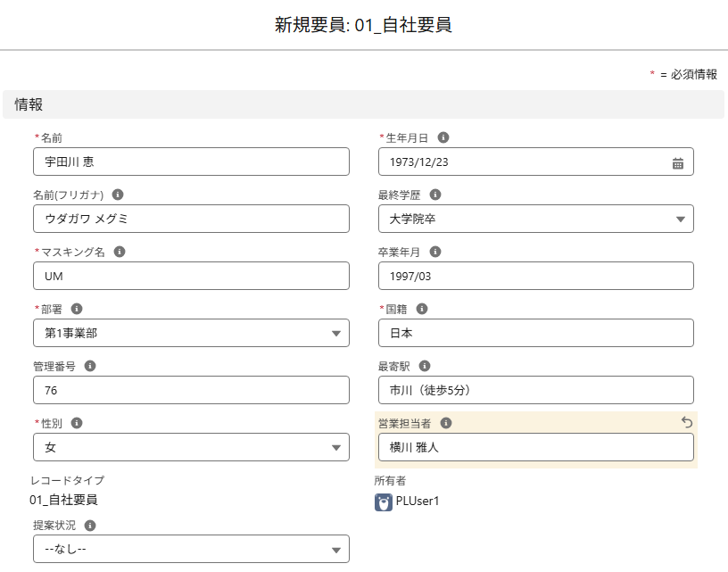
Task: Expand the 部署 dropdown list
Action: (x=191, y=333)
